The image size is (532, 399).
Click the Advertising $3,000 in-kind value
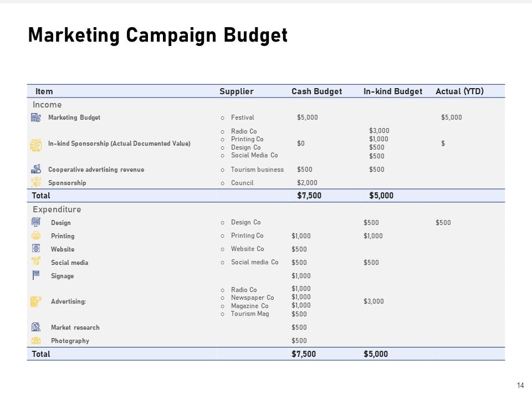374,301
